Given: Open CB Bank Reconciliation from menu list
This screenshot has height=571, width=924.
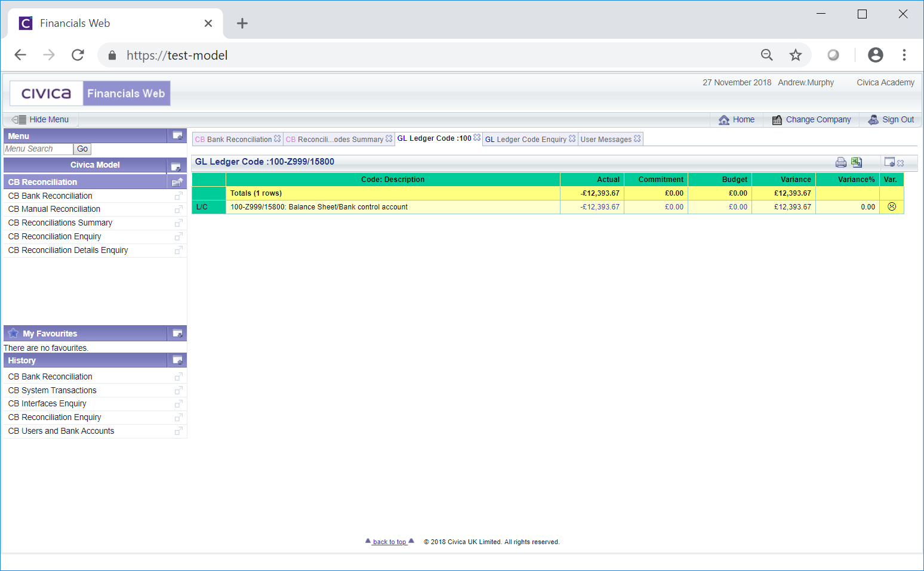Looking at the screenshot, I should [50, 196].
